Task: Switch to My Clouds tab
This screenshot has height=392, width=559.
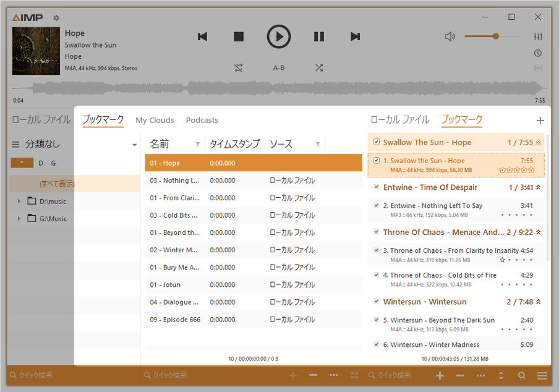Action: tap(155, 121)
